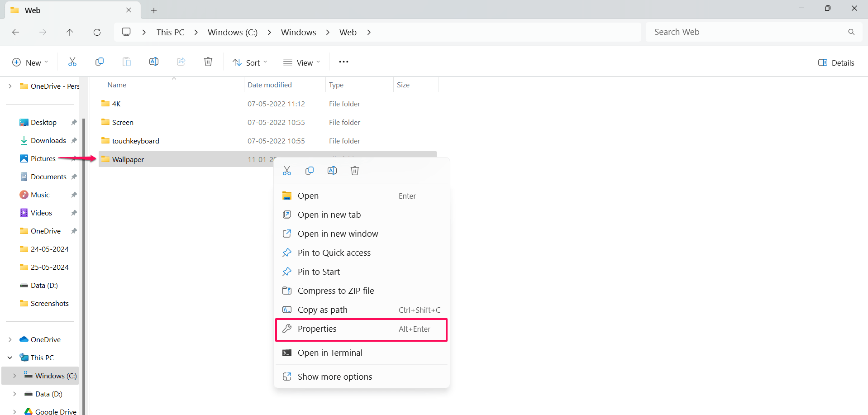Collapse the This PC tree node

(x=10, y=358)
